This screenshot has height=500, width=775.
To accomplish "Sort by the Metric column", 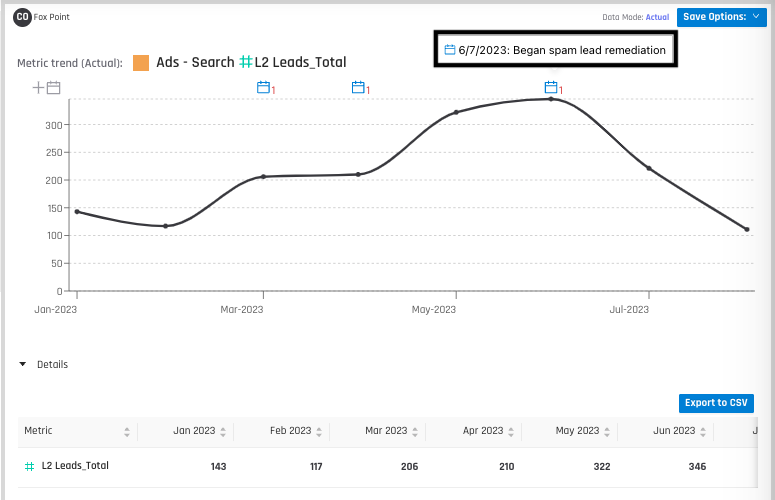I will point(127,432).
